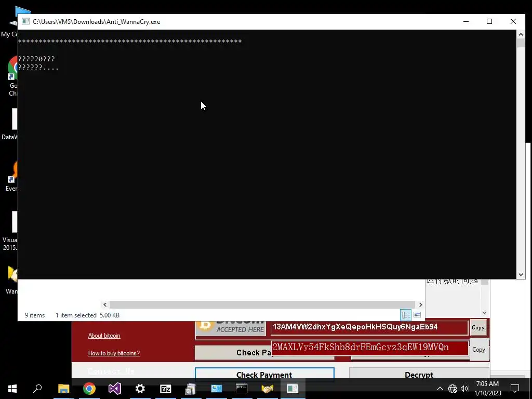Click ransom note text box scroll-down arrow
The height and width of the screenshot is (399, 532).
(x=485, y=312)
